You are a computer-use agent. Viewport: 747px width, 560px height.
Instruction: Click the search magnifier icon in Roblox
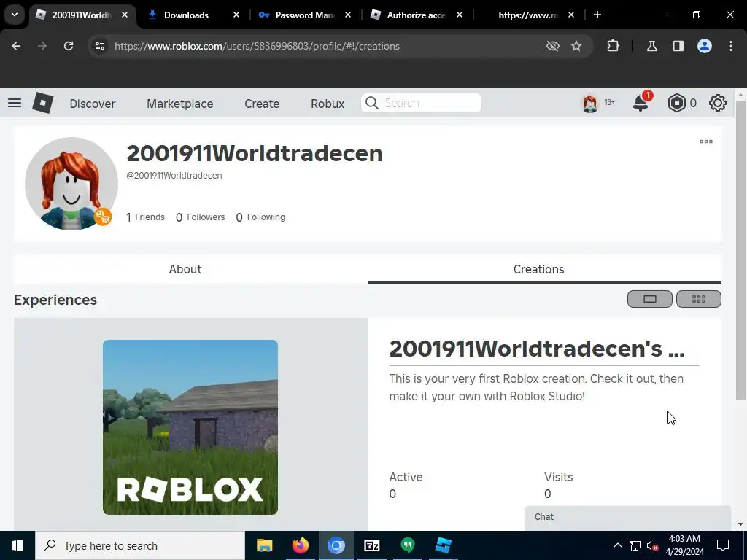pos(372,103)
